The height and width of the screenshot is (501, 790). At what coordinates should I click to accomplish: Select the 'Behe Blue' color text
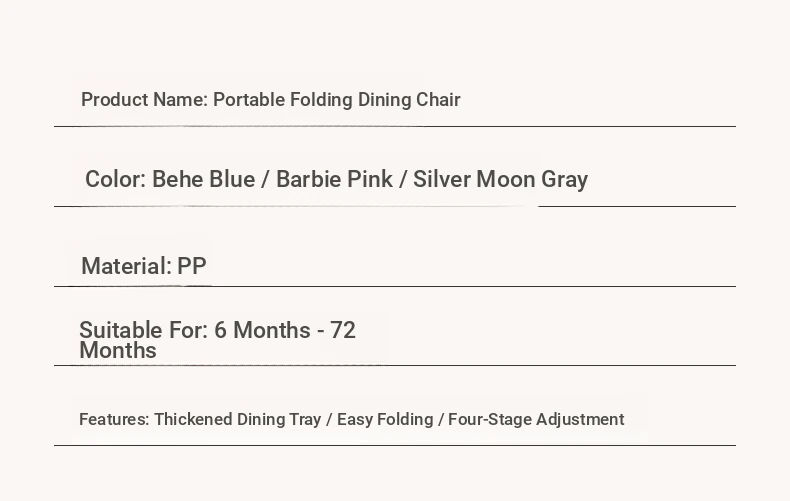click(x=203, y=180)
